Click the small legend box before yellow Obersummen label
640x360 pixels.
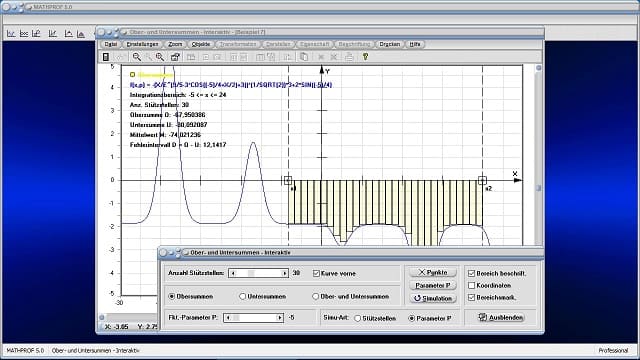coord(132,75)
